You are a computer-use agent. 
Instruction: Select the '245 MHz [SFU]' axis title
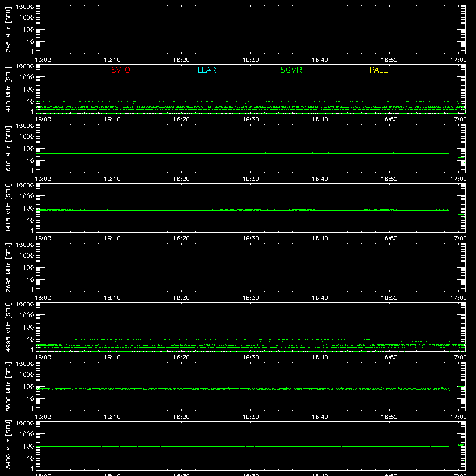(8, 29)
